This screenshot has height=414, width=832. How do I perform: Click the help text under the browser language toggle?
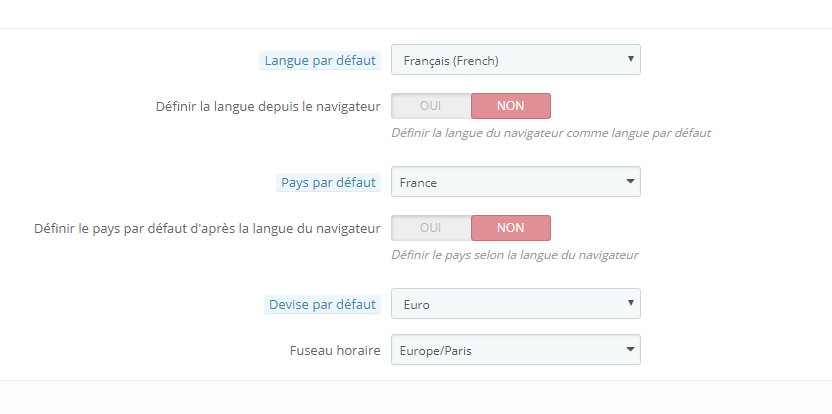(551, 132)
